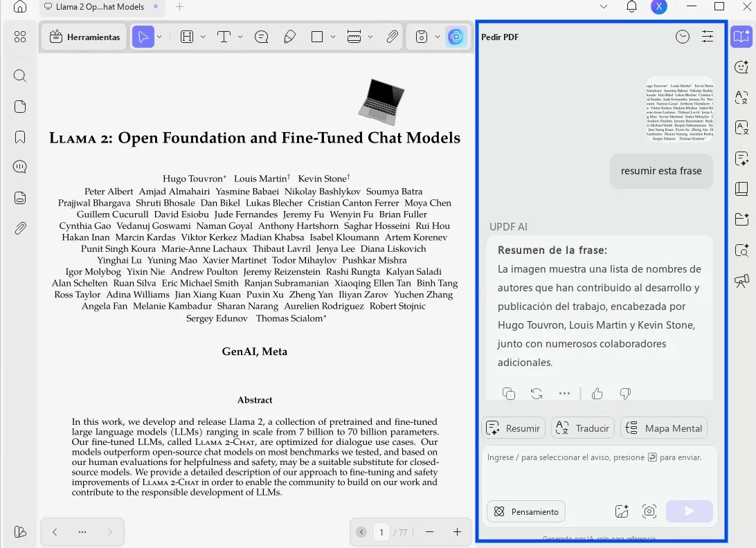The height and width of the screenshot is (548, 756).
Task: Open the bottom-left ellipsis options
Action: click(82, 531)
